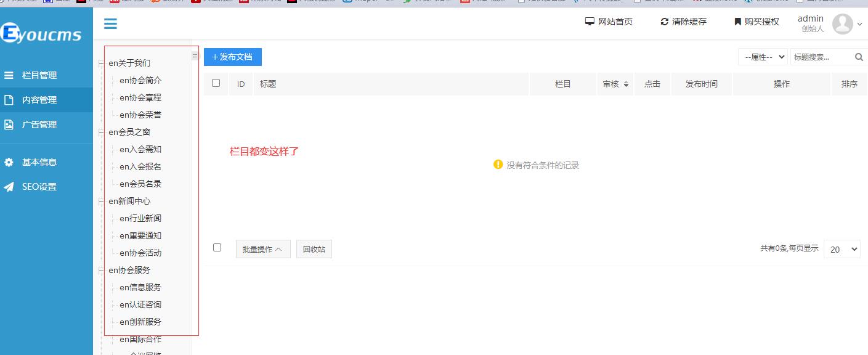Select en信息服务 in the tree
This screenshot has height=355, width=868.
click(140, 287)
